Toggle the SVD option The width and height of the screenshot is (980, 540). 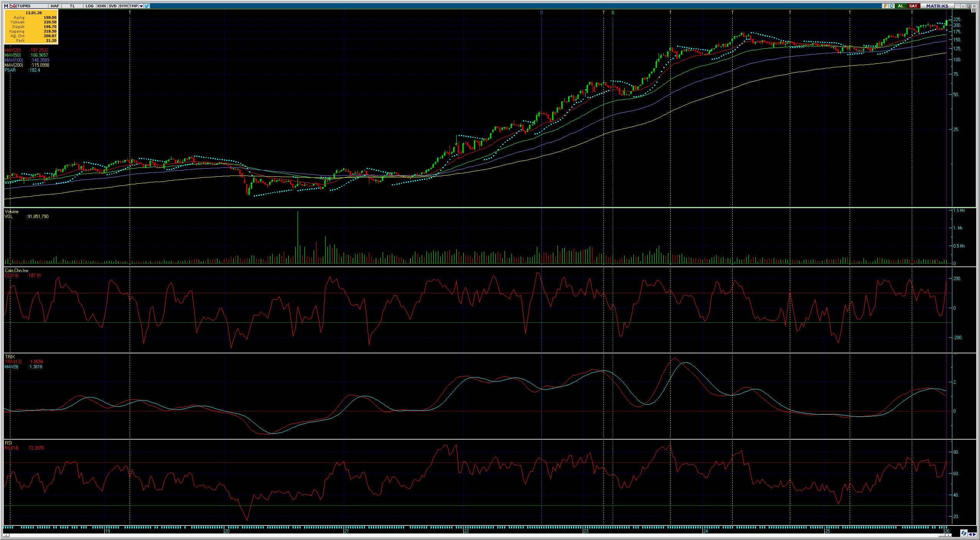point(113,6)
